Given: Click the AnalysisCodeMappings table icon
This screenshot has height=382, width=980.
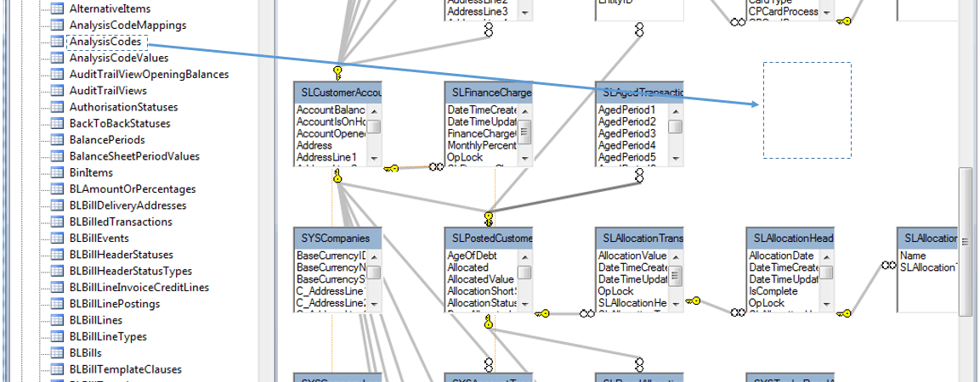Looking at the screenshot, I should 57,25.
